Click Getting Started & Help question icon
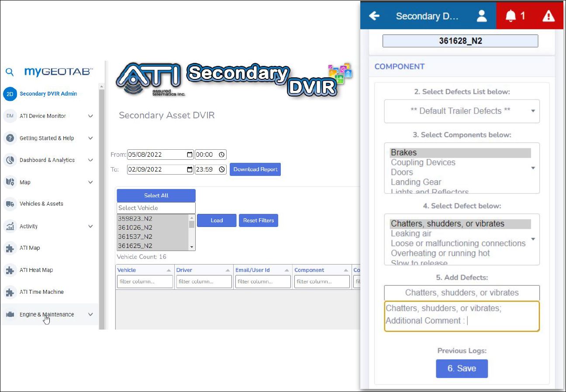Viewport: 566px width, 392px height. point(10,138)
